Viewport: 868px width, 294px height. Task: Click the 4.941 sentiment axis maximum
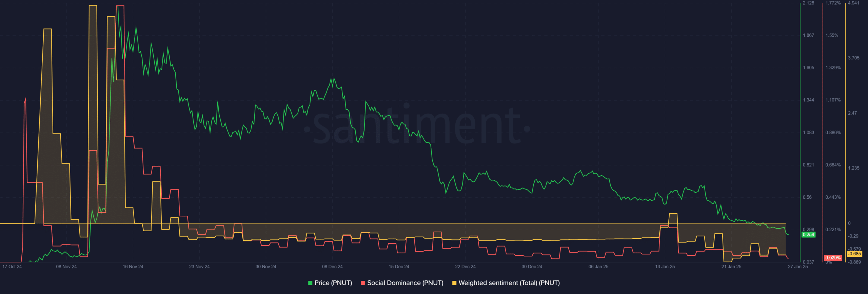854,3
